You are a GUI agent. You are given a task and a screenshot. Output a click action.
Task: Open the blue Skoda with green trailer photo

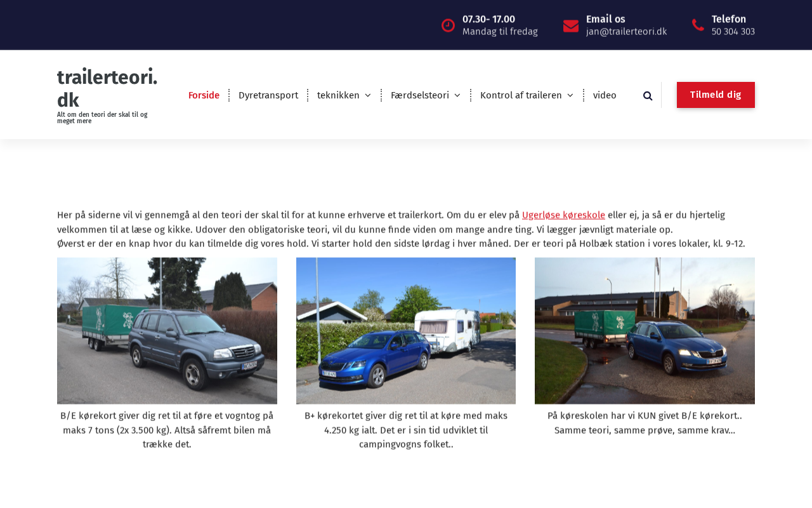pos(645,331)
